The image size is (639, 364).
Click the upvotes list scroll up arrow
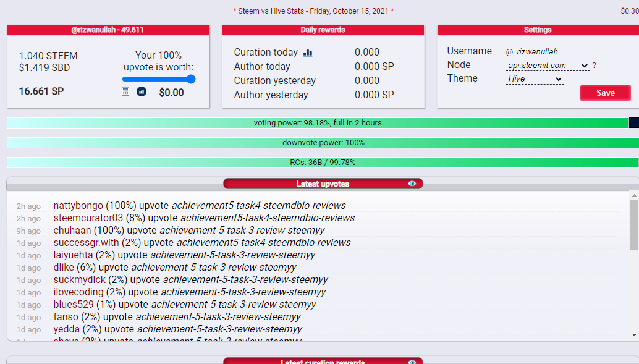click(x=634, y=195)
